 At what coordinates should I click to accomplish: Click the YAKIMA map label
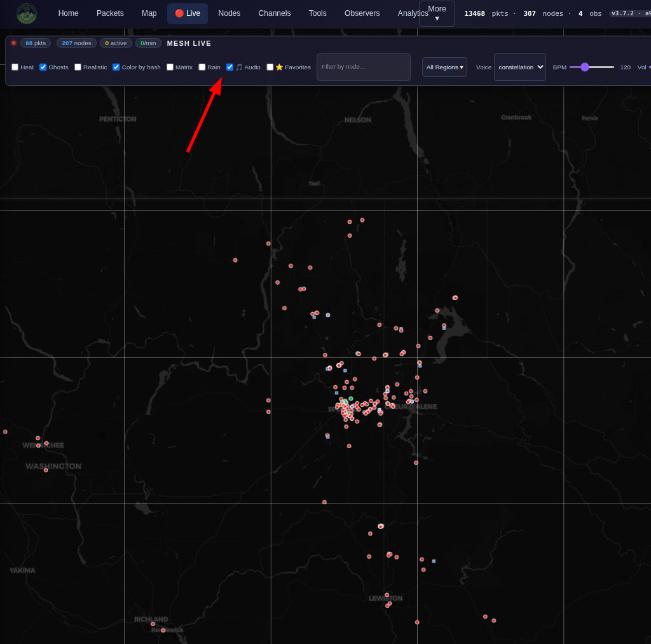click(22, 570)
